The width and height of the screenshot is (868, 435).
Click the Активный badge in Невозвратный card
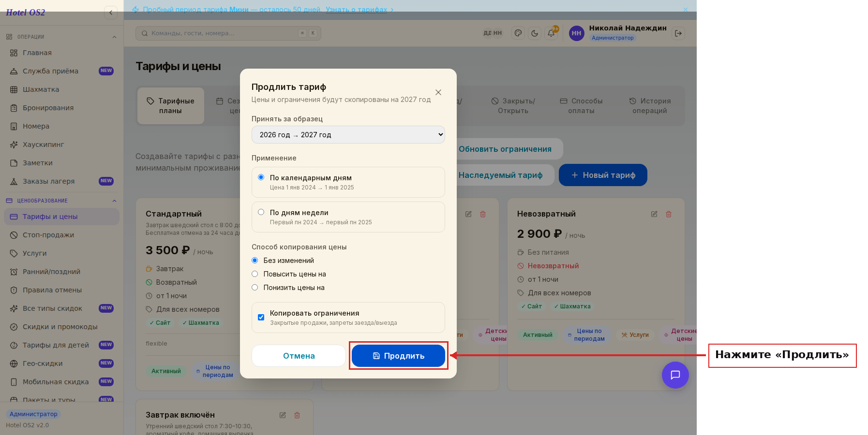(x=538, y=335)
